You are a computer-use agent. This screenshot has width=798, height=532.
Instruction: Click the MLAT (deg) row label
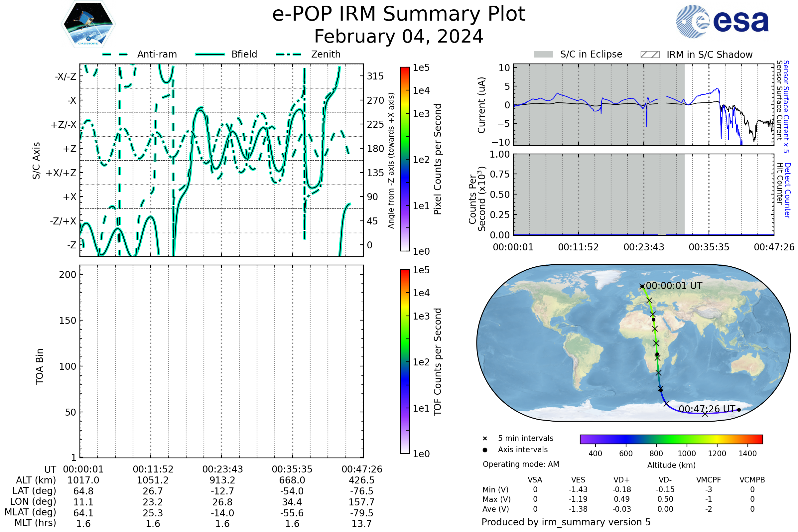point(31,512)
